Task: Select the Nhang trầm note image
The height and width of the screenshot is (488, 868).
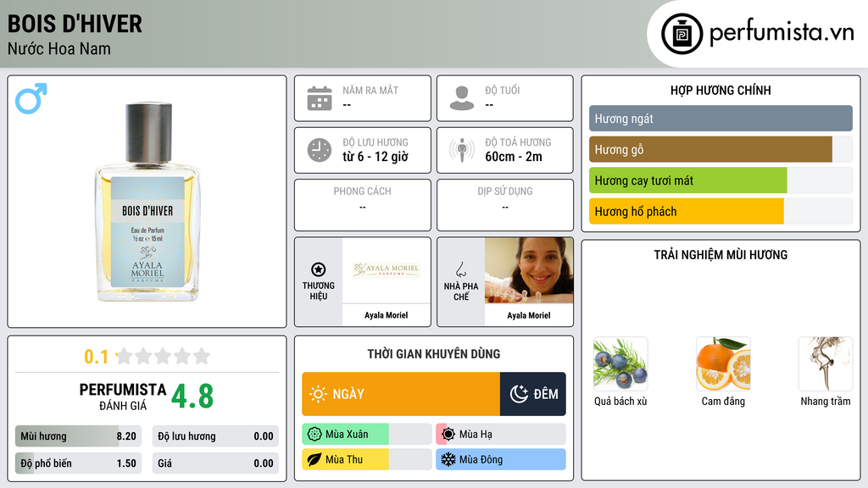Action: pos(826,363)
